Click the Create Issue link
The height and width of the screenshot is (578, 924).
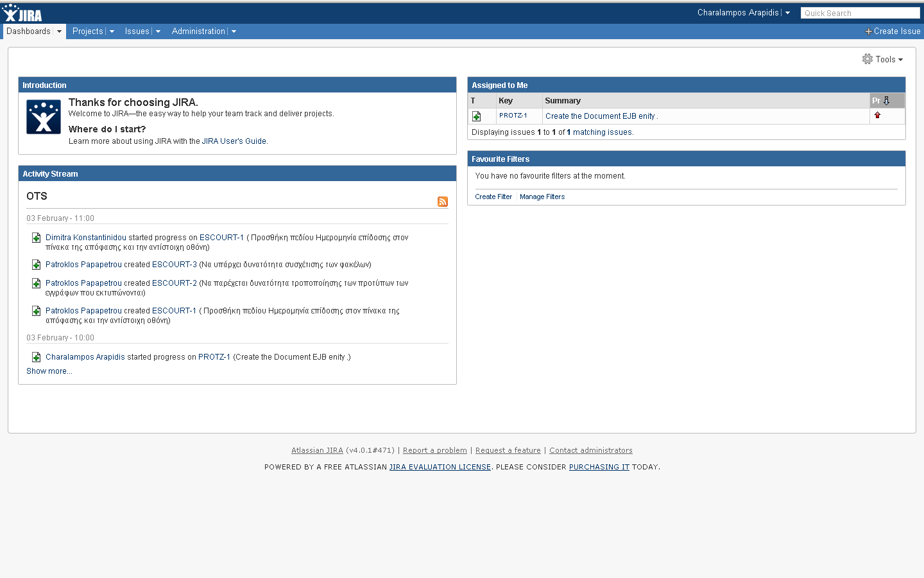897,31
